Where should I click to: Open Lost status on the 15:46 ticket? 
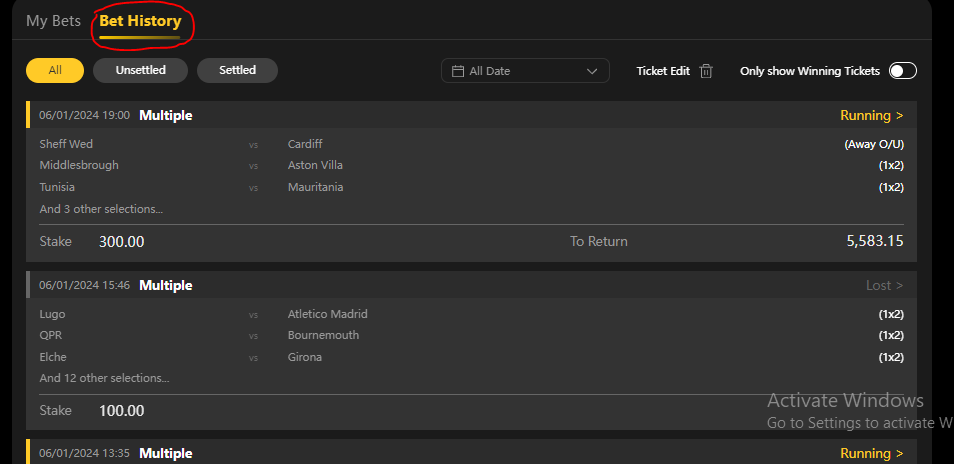pyautogui.click(x=884, y=285)
